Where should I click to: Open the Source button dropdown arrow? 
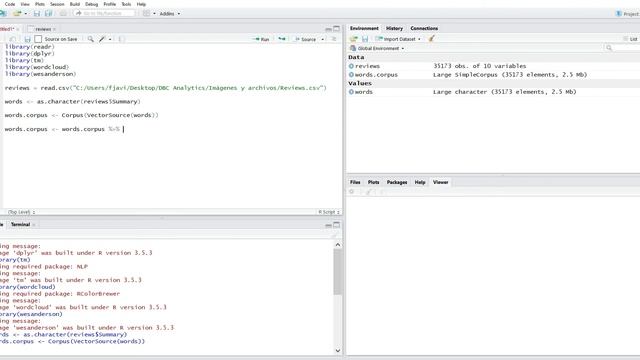pyautogui.click(x=322, y=39)
